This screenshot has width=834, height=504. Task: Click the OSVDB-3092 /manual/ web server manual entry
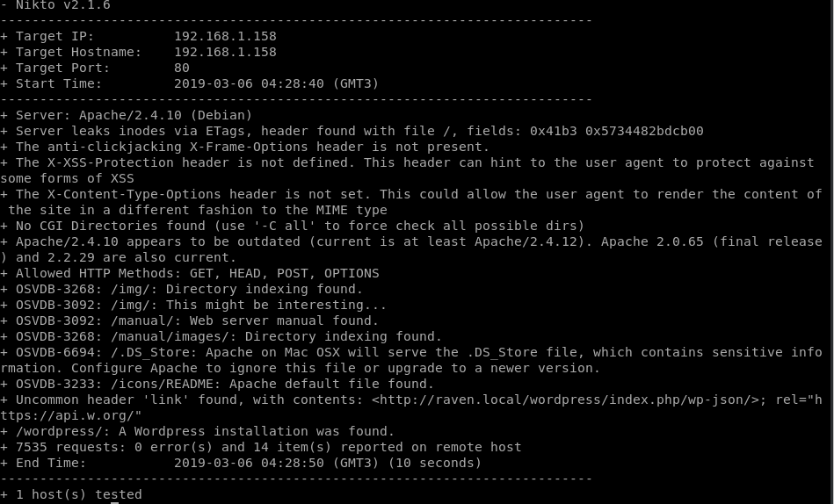(x=189, y=320)
